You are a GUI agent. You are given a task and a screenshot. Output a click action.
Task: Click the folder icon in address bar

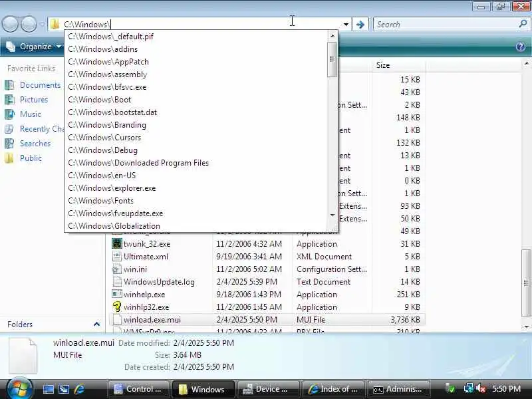click(55, 24)
